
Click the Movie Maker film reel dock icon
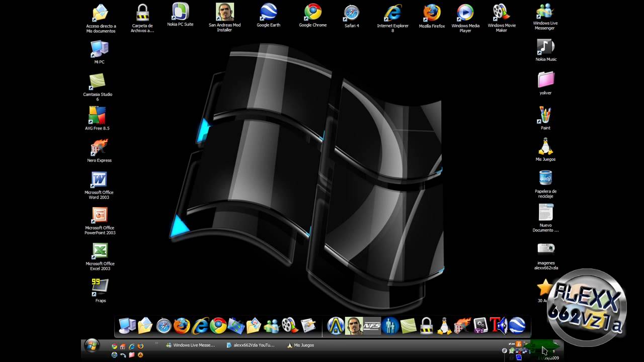click(x=290, y=326)
